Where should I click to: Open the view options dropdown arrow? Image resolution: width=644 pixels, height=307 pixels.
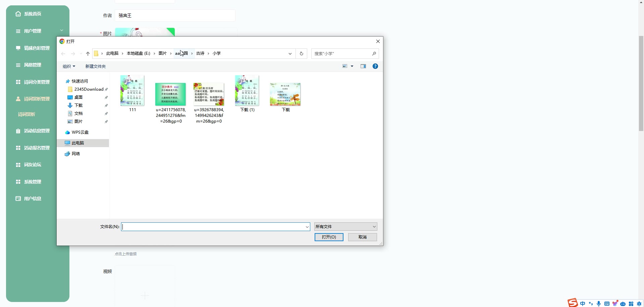click(x=352, y=66)
